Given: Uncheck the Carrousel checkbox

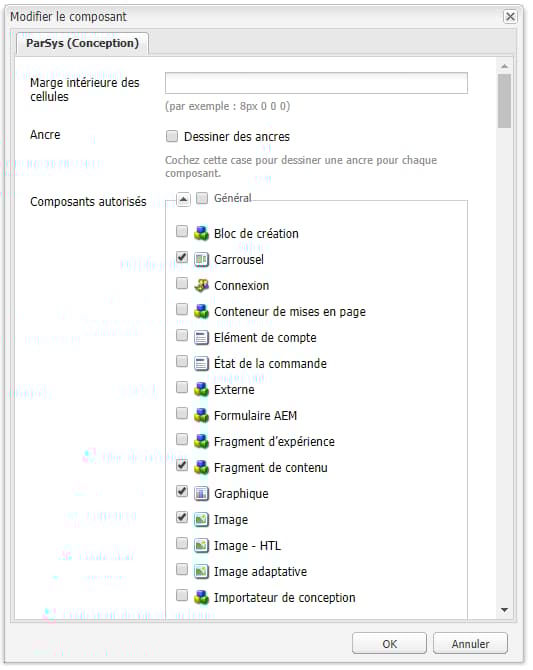Looking at the screenshot, I should pos(182,257).
